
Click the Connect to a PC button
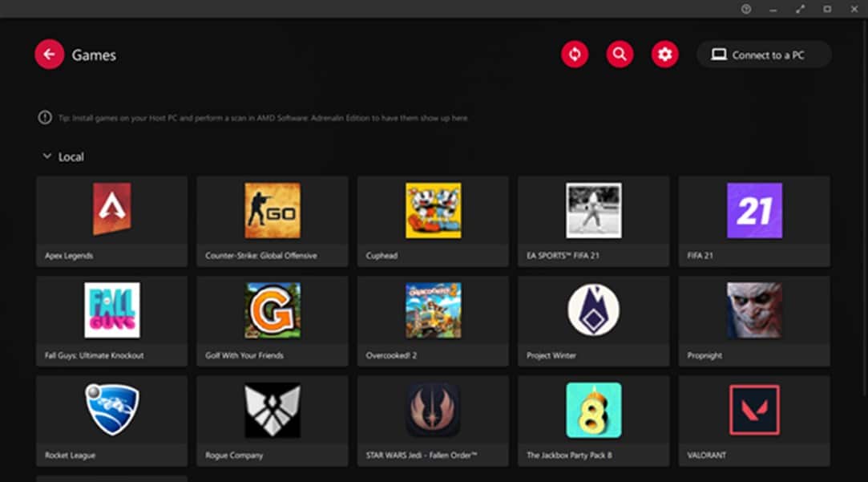[763, 55]
